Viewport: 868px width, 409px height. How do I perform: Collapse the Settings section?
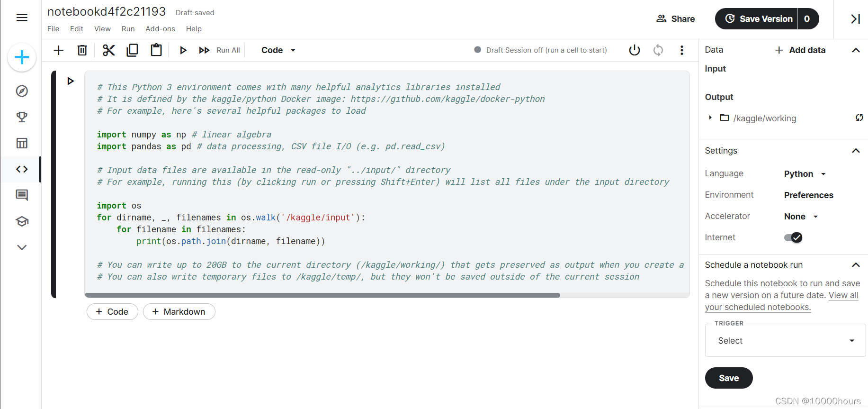click(x=856, y=151)
